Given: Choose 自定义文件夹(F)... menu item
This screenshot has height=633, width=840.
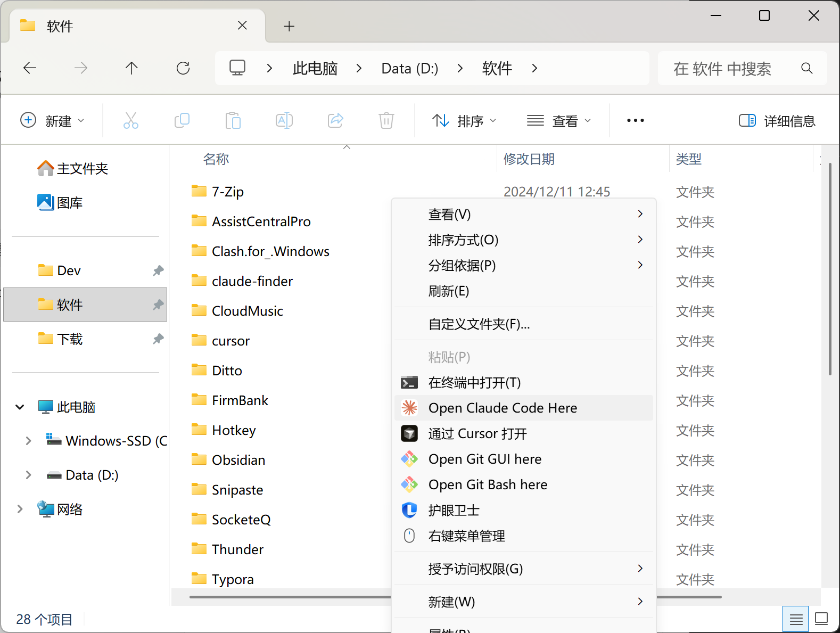Looking at the screenshot, I should 524,324.
